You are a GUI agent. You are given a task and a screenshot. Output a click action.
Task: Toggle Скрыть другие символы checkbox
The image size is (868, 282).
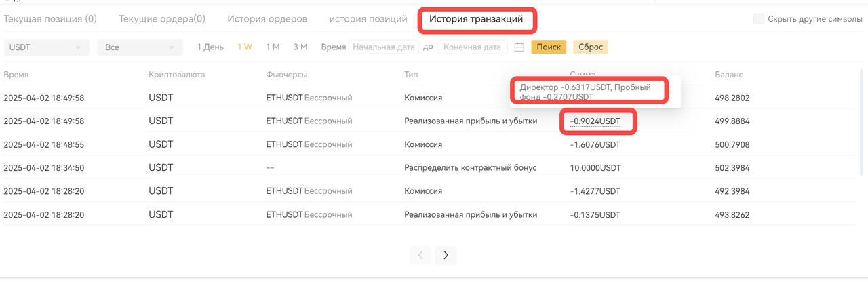point(759,19)
